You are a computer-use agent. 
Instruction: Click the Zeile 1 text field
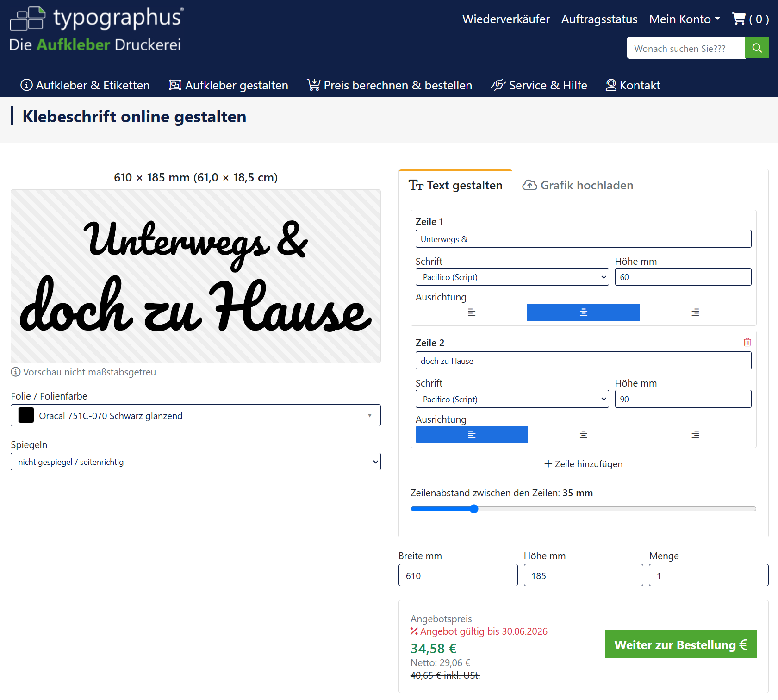(x=583, y=239)
